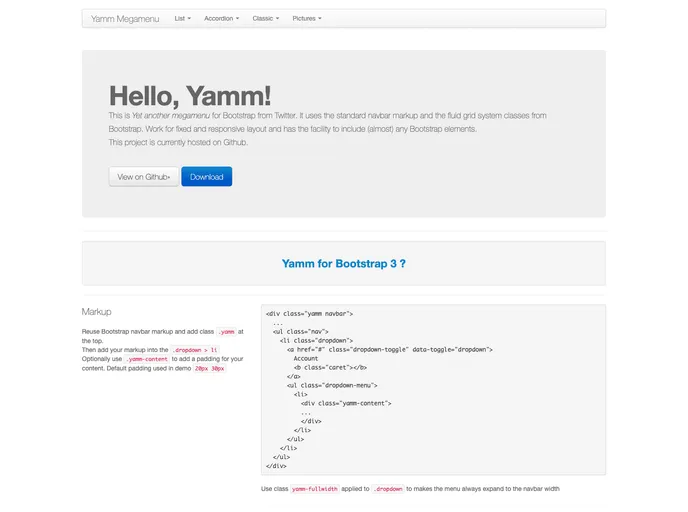Viewport: 688px width, 512px height.
Task: Click the .yamm-content code label
Action: click(x=147, y=359)
